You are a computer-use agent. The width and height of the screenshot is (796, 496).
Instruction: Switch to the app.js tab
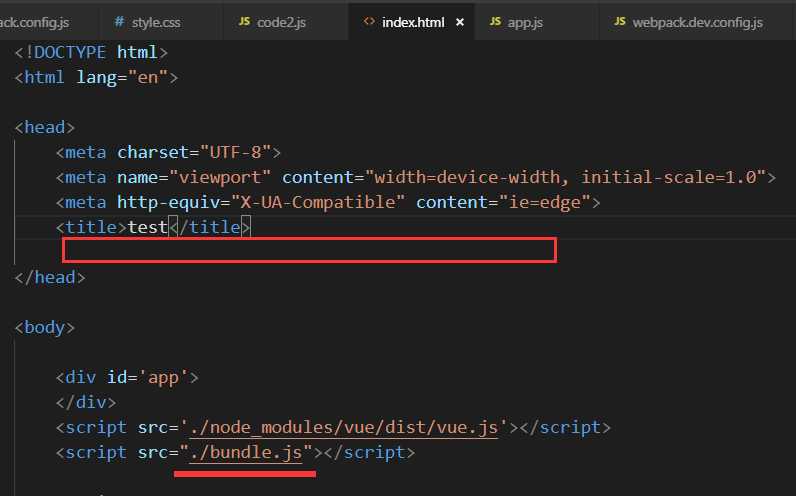coord(526,21)
